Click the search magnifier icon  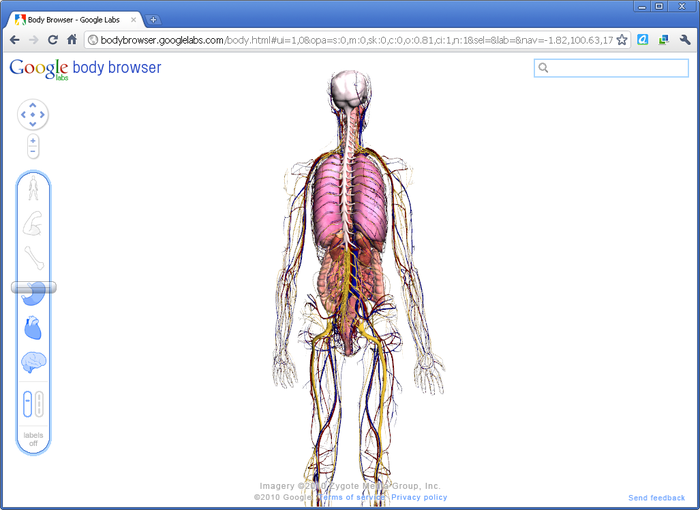click(x=543, y=68)
